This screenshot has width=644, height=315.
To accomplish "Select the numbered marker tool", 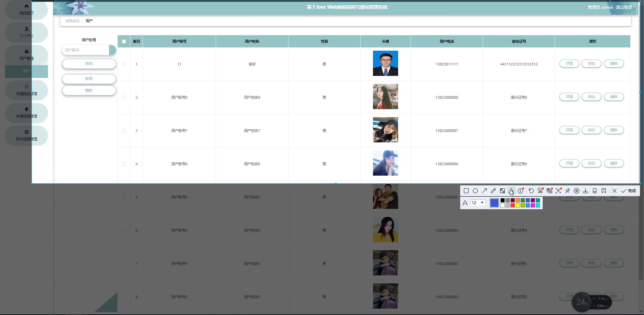I will pos(521,191).
